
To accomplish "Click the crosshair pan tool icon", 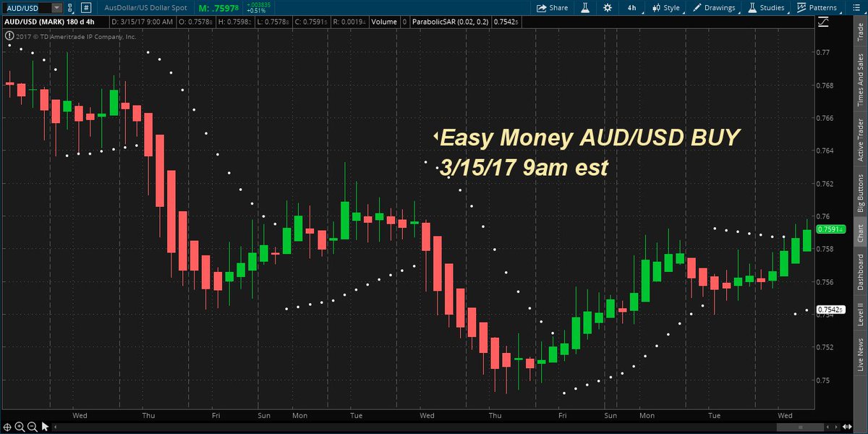I will coord(7,427).
